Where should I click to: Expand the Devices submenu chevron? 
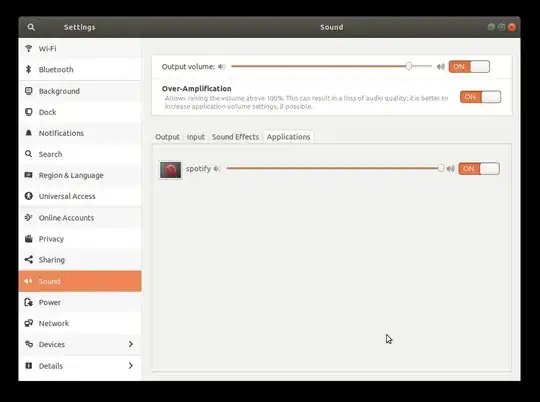point(131,344)
